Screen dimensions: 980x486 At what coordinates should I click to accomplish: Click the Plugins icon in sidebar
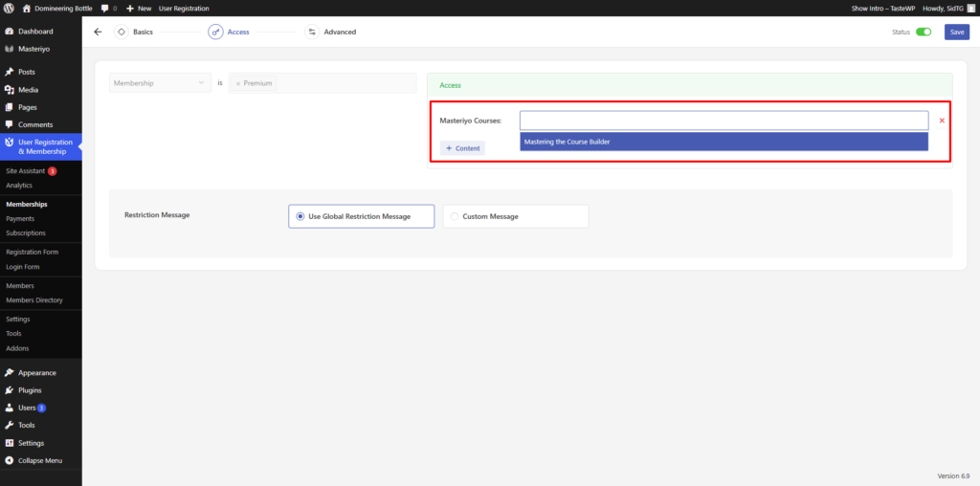point(9,390)
